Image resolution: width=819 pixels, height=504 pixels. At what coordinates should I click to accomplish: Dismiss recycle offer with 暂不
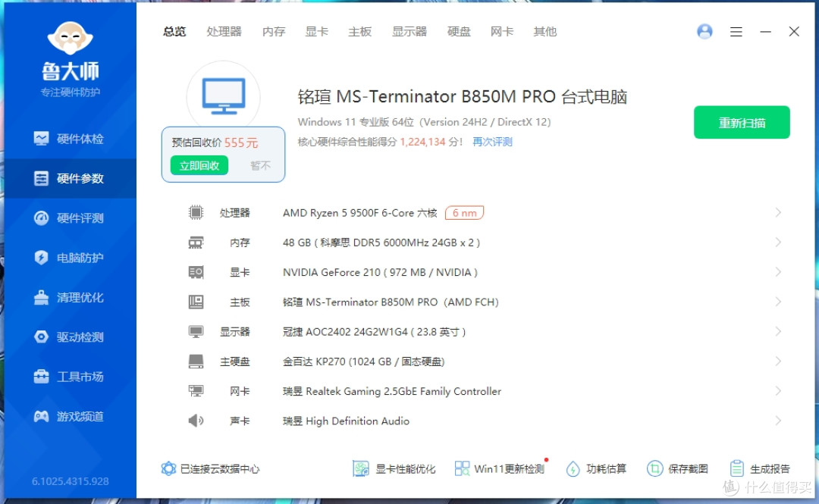tap(260, 165)
